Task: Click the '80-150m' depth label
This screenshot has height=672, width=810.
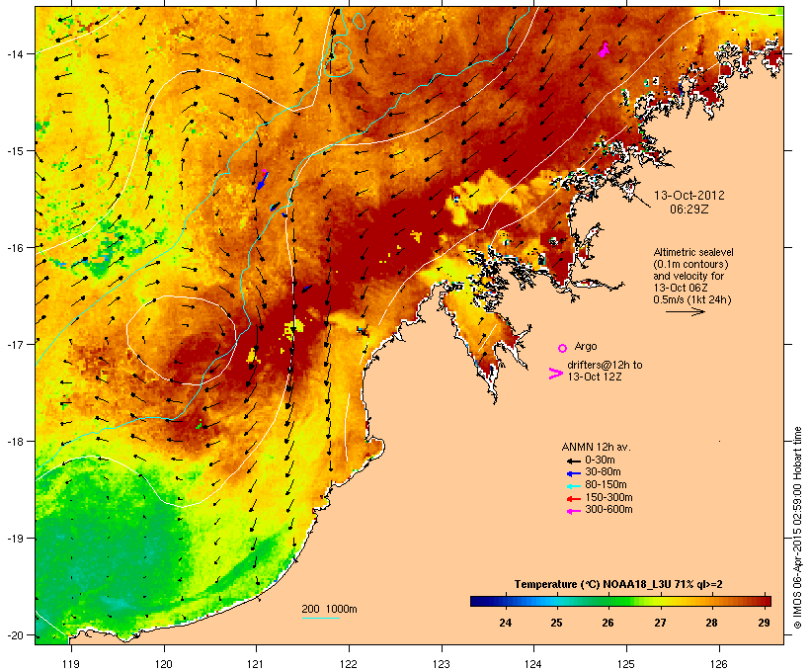Action: tap(606, 485)
